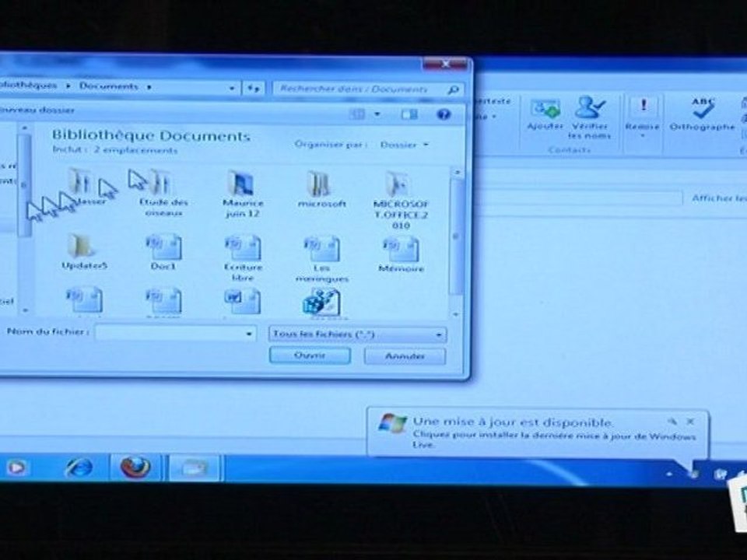Click '2 emplacements' link
This screenshot has width=747, height=560.
coord(135,150)
